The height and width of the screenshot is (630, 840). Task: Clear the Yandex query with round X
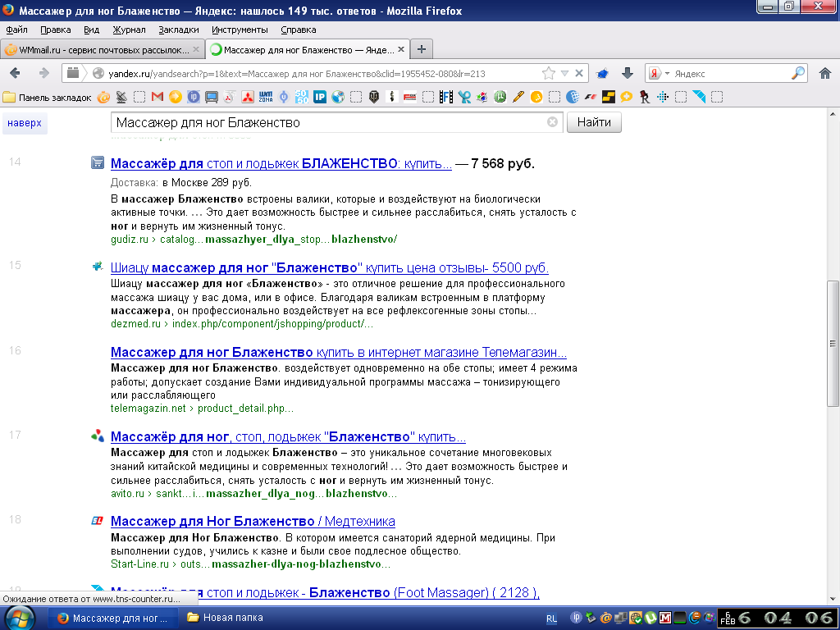click(552, 122)
